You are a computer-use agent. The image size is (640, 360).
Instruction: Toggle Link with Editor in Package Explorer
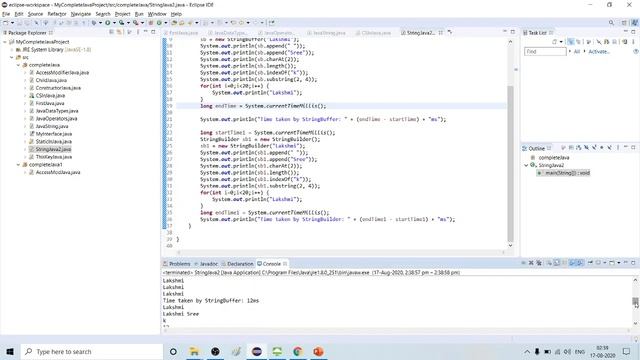(119, 32)
